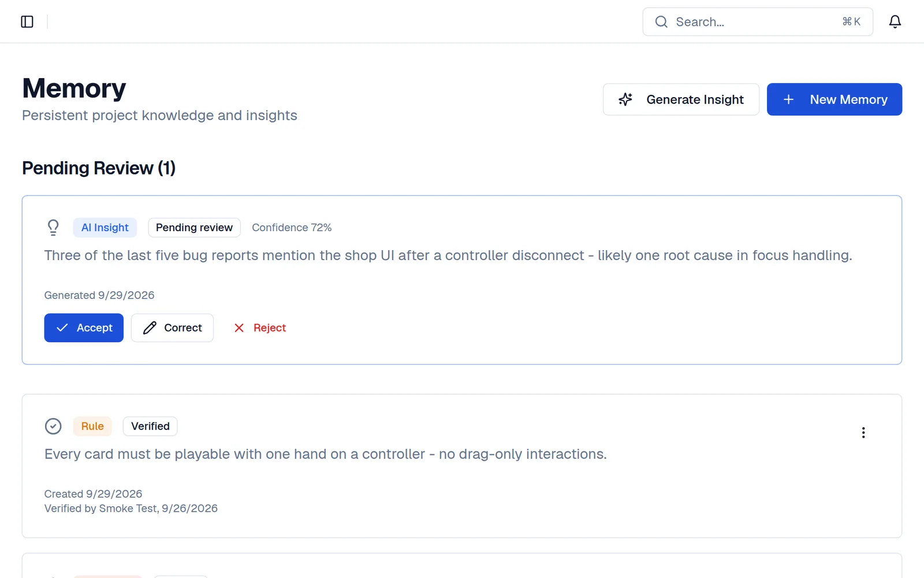Viewport: 924px width, 578px height.
Task: Click the orange Rule tag
Action: (x=92, y=426)
